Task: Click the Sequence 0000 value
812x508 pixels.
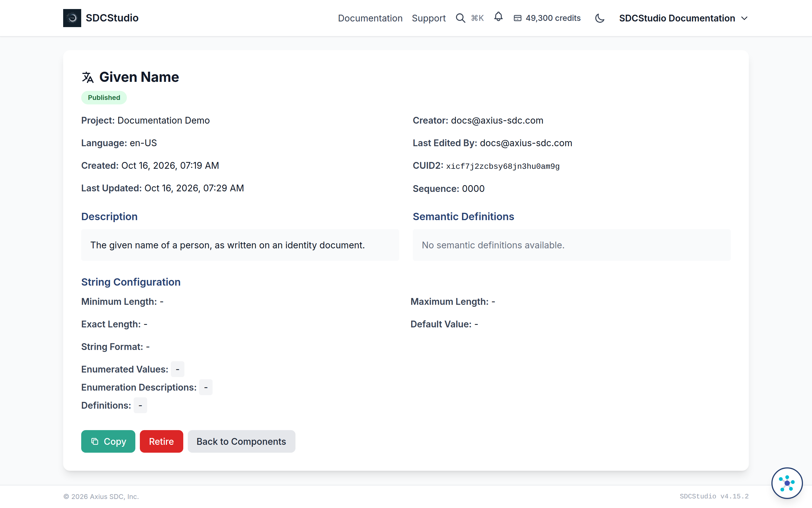Action: pyautogui.click(x=473, y=189)
